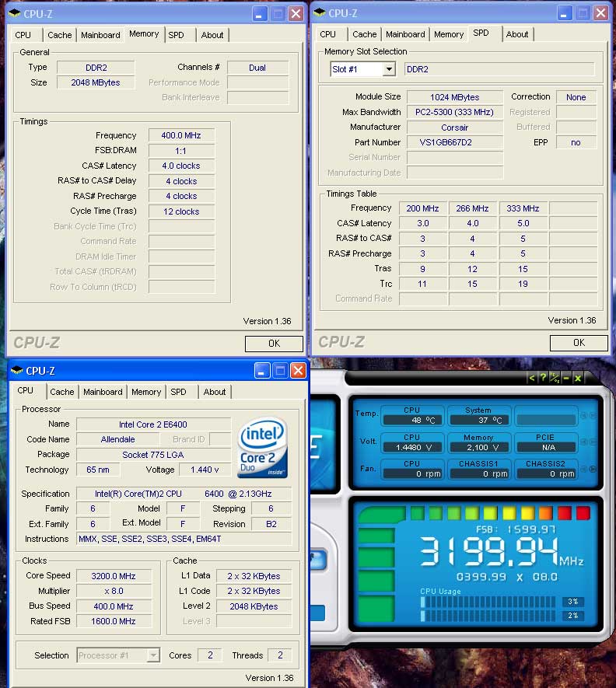Screen dimensions: 616x688
Task: Click the 2048 KBytes Level 2 cache field
Action: (254, 606)
